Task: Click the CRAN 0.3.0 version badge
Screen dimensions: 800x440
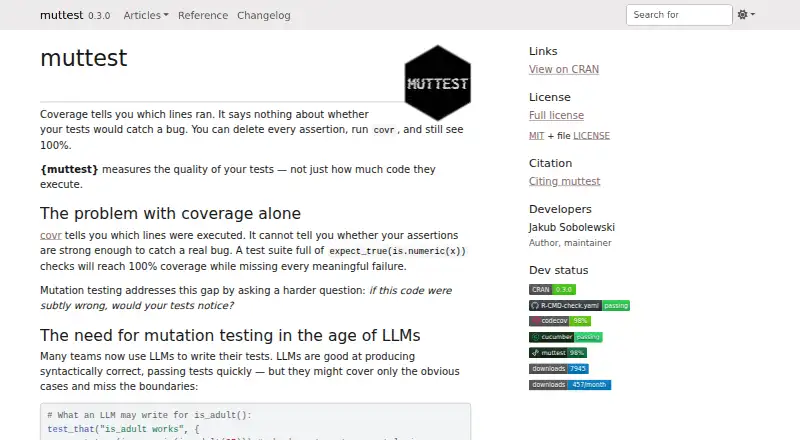Action: [552, 289]
